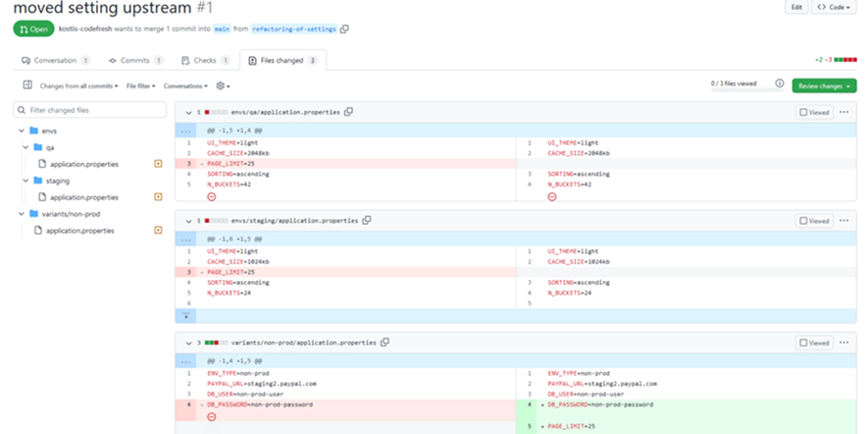
Task: Focus the Filter changed files field
Action: [x=89, y=110]
